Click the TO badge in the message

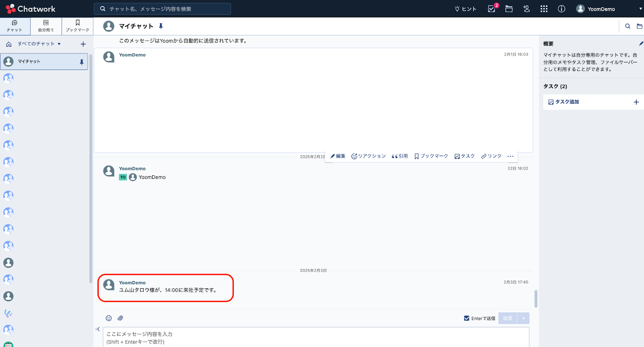coord(123,177)
